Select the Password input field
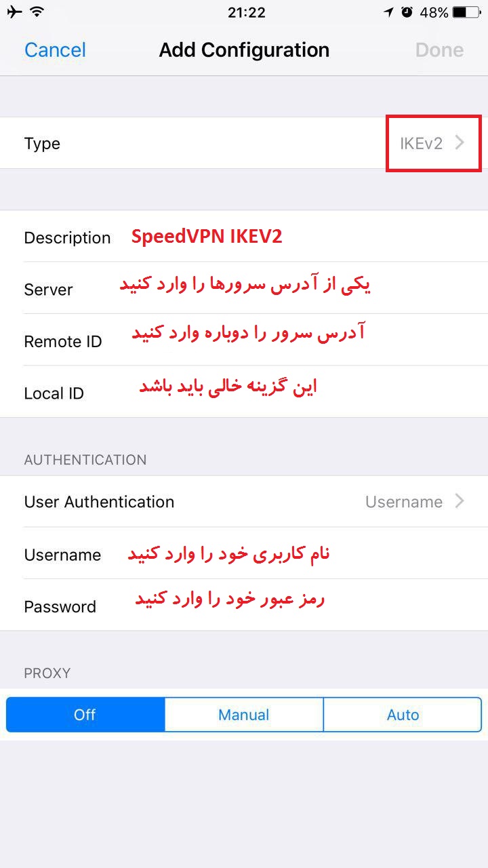The width and height of the screenshot is (488, 868). point(244,605)
